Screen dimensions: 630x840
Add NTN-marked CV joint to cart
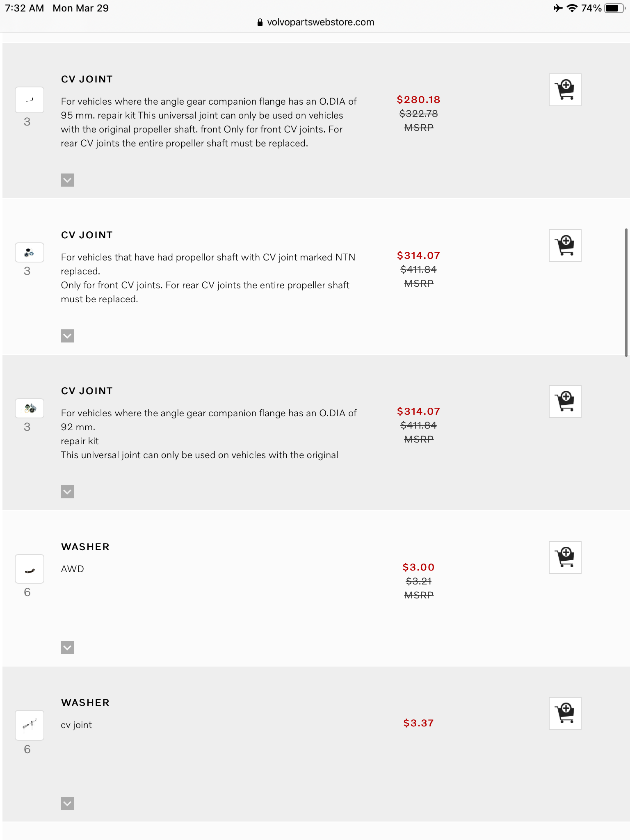[565, 246]
